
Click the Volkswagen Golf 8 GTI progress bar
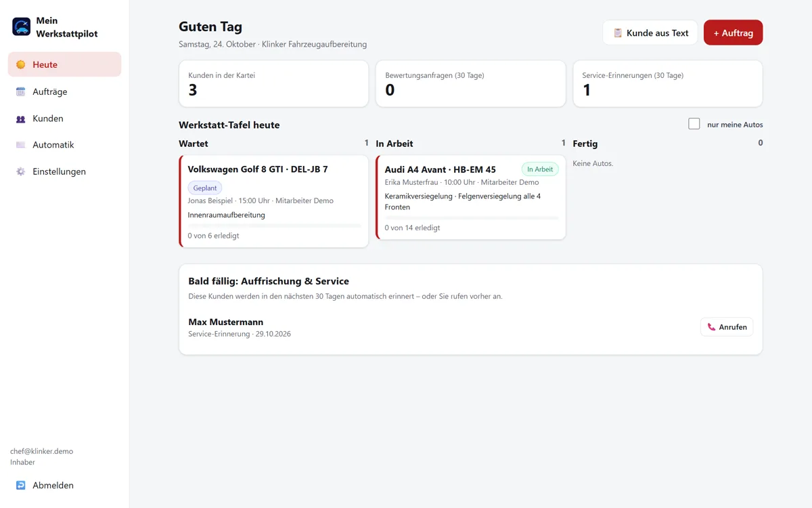pyautogui.click(x=274, y=226)
